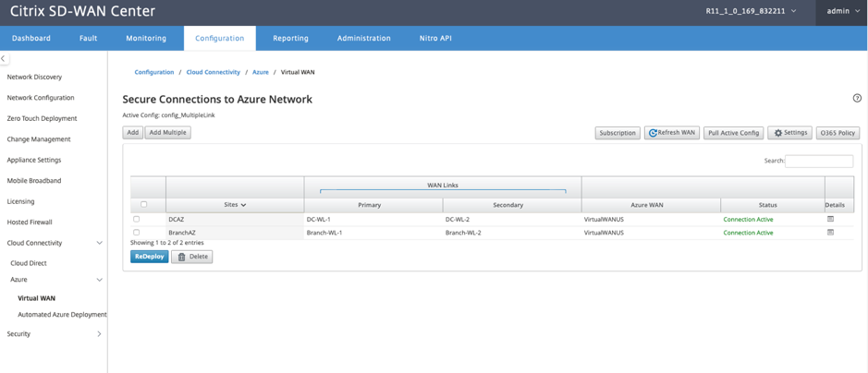Open Change Management in the sidebar

(x=39, y=139)
